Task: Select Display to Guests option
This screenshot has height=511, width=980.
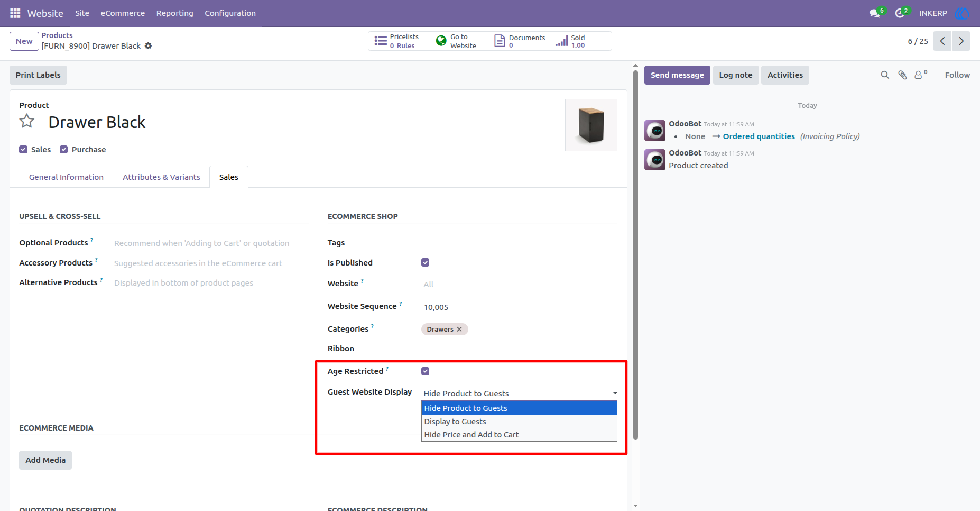Action: pos(519,422)
